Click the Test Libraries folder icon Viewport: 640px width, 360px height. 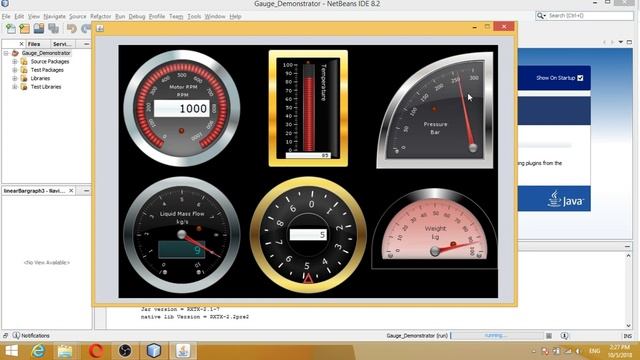point(24,87)
